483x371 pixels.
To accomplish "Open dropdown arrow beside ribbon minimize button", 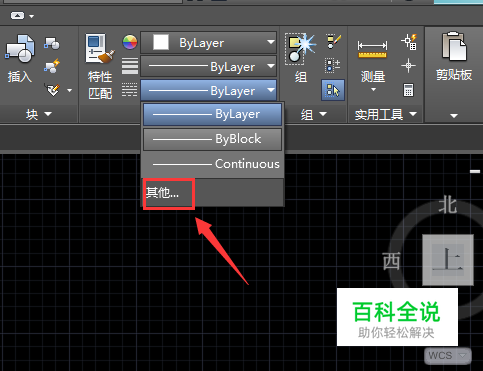I will (31, 16).
